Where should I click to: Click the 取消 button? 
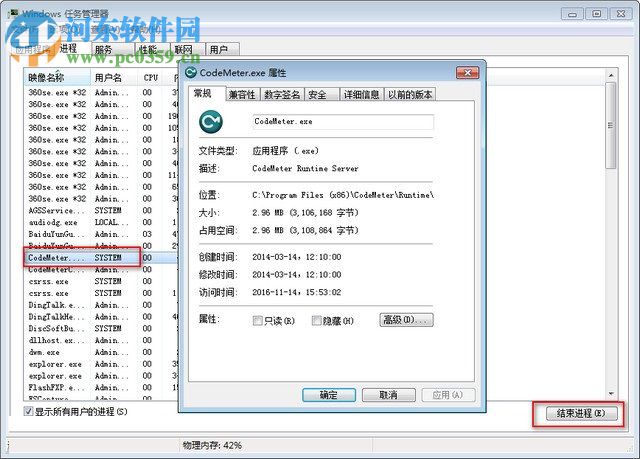(388, 395)
